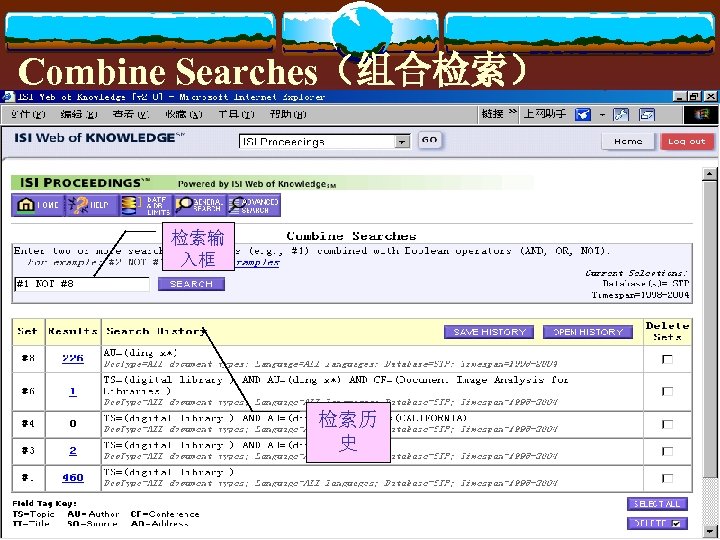The image size is (720, 540).
Task: Toggle delete checkbox for set #4
Action: click(x=667, y=424)
